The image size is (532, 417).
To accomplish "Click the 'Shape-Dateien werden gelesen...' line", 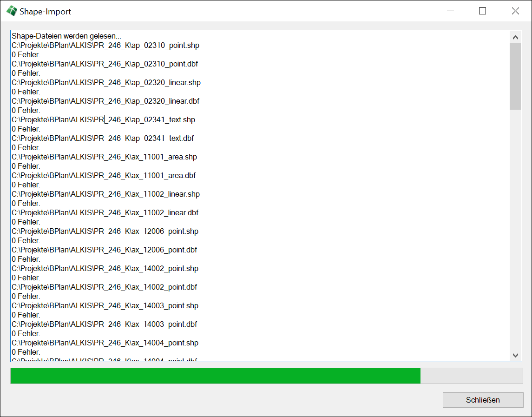I will coord(66,36).
